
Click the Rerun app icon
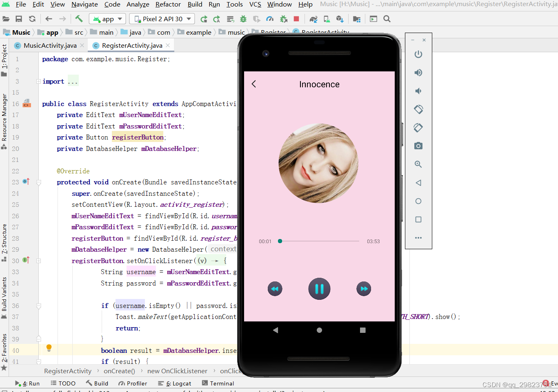point(204,19)
